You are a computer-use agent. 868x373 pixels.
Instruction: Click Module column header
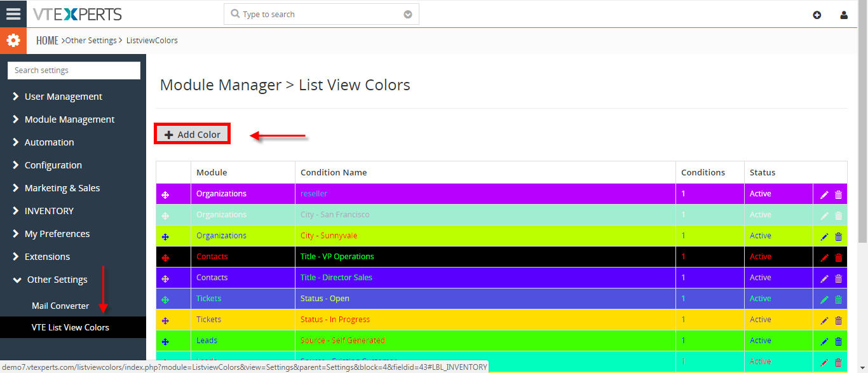tap(212, 172)
